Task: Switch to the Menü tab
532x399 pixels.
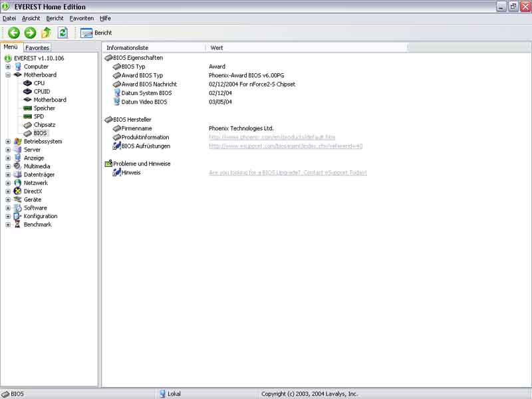Action: [x=11, y=47]
